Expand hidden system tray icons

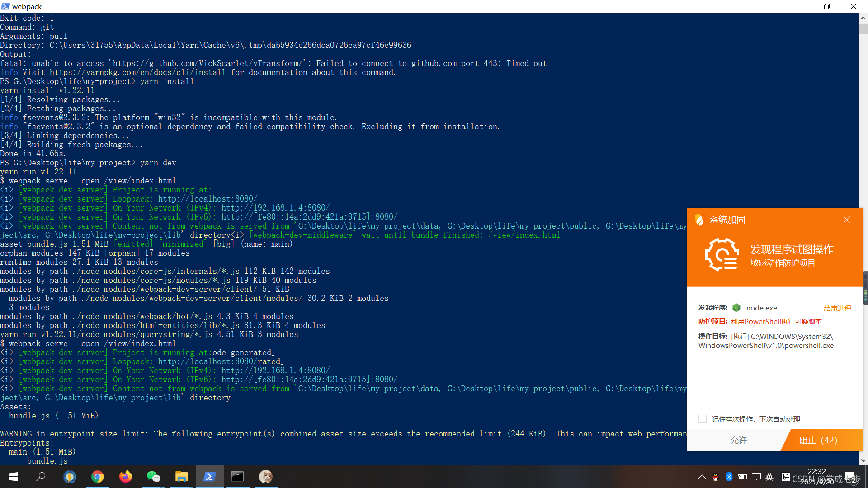pyautogui.click(x=702, y=477)
